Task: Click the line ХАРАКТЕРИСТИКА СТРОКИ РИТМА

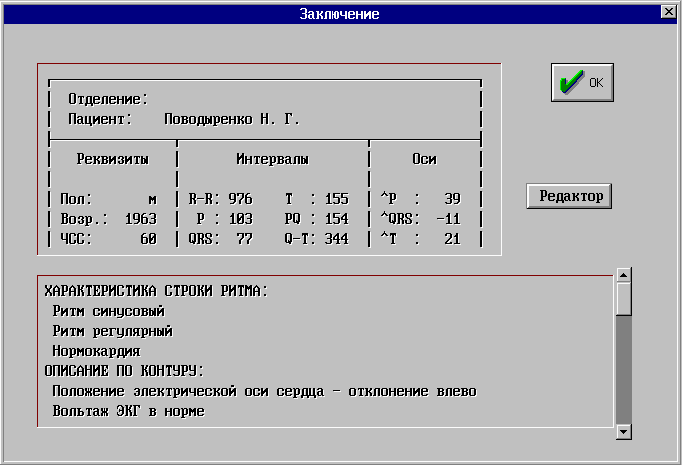Action: 156,291
